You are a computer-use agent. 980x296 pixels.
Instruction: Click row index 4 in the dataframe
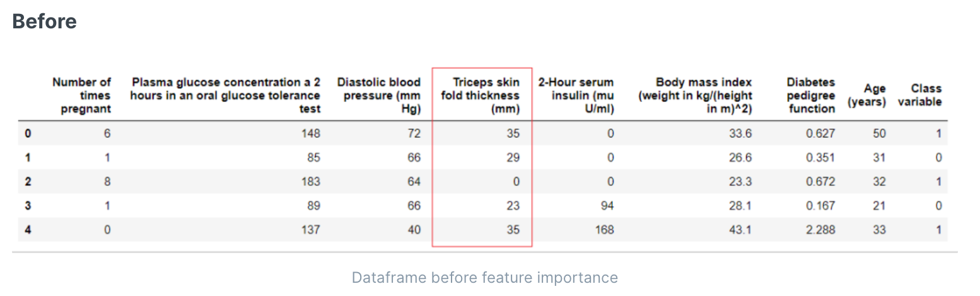28,230
